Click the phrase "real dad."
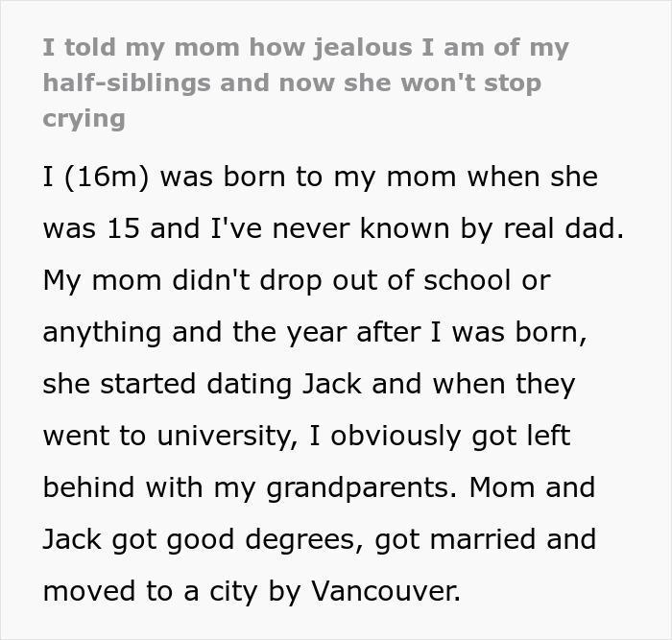This screenshot has width=672, height=640. pyautogui.click(x=564, y=228)
